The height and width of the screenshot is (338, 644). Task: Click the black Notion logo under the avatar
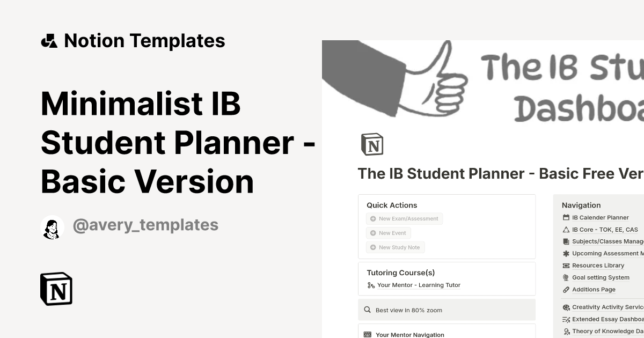point(56,289)
